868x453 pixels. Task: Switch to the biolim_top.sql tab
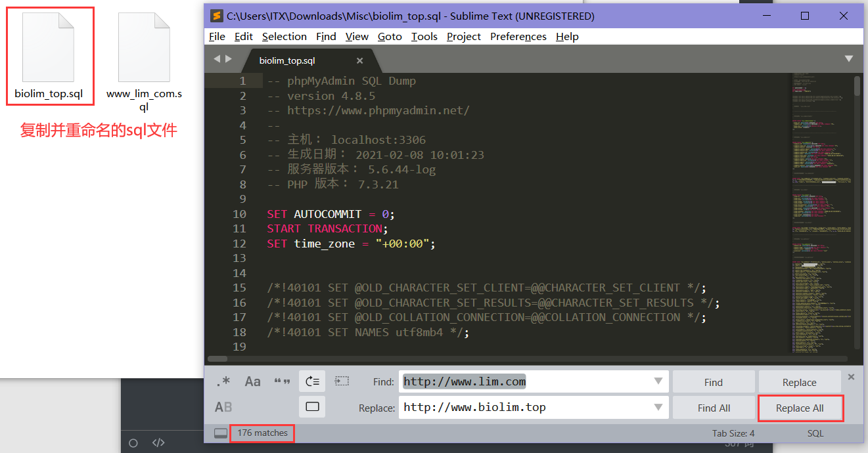[287, 60]
